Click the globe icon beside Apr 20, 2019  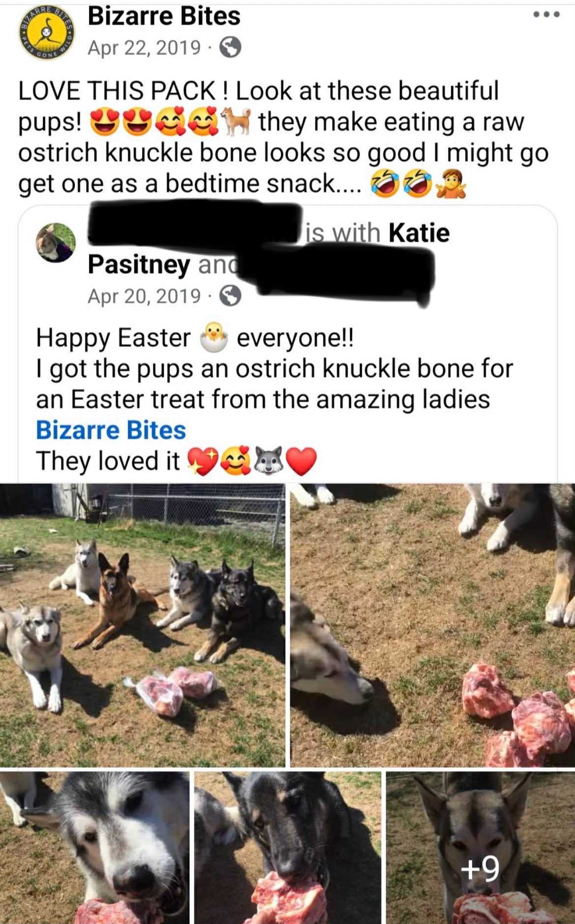230,296
